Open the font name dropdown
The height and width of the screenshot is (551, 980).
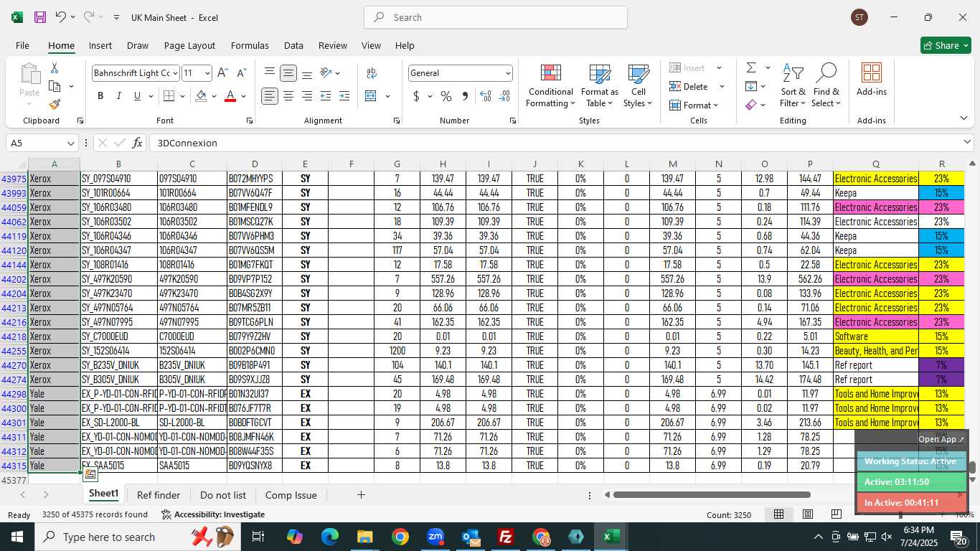click(x=175, y=73)
